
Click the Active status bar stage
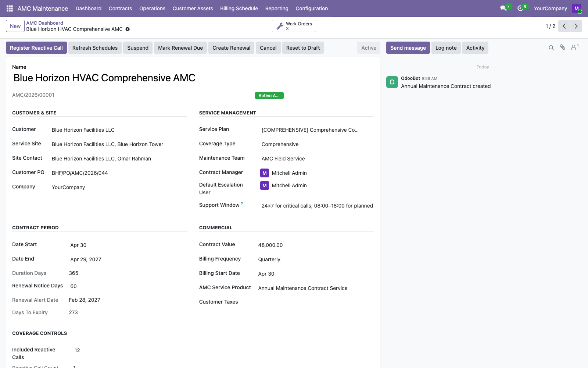tap(369, 48)
